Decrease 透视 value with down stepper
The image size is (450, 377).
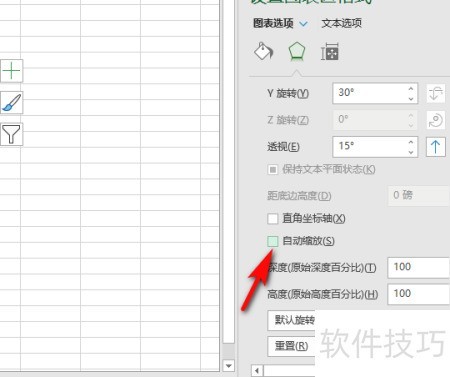411,152
